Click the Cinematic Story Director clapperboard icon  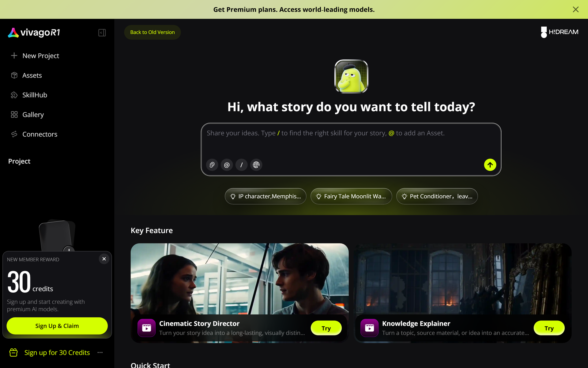146,328
